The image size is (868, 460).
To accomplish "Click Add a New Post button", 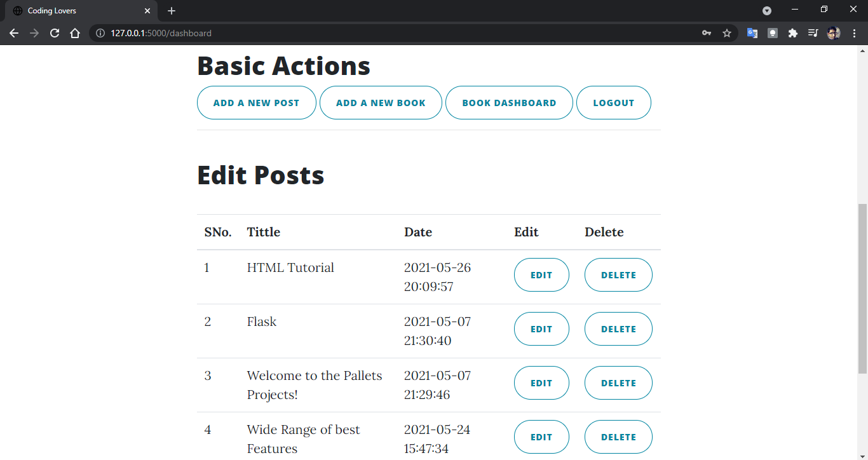I will click(257, 102).
